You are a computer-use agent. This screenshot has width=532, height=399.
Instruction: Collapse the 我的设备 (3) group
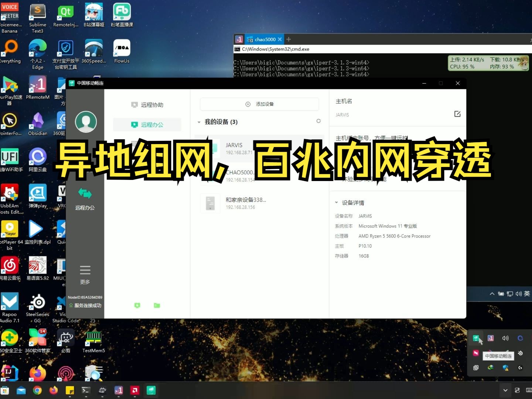tap(199, 122)
